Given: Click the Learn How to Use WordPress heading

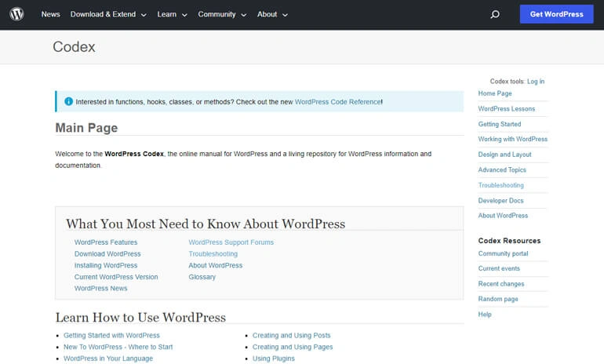Looking at the screenshot, I should pos(140,318).
